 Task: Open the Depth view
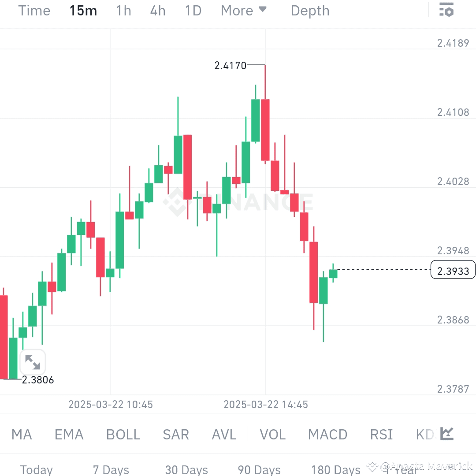(x=310, y=10)
